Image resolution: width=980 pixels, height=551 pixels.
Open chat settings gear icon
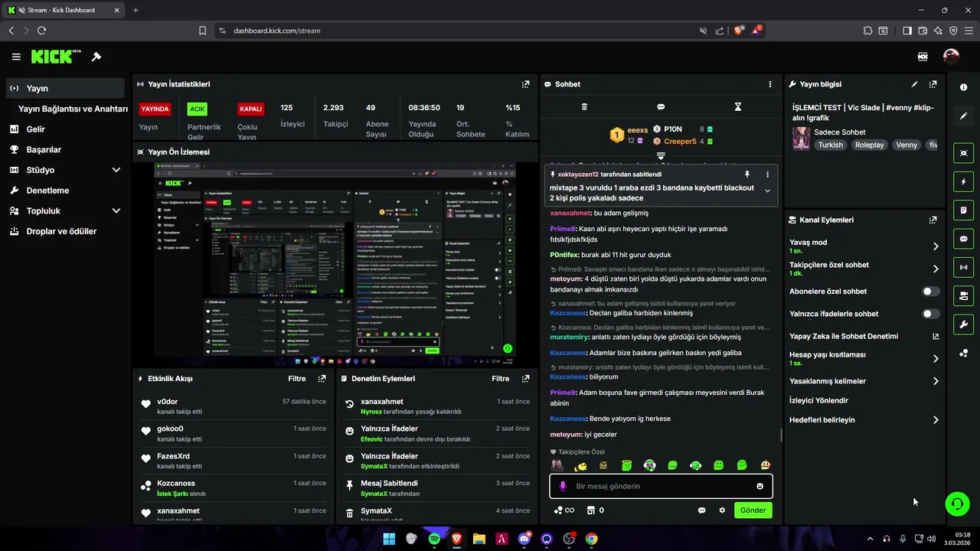pyautogui.click(x=722, y=510)
